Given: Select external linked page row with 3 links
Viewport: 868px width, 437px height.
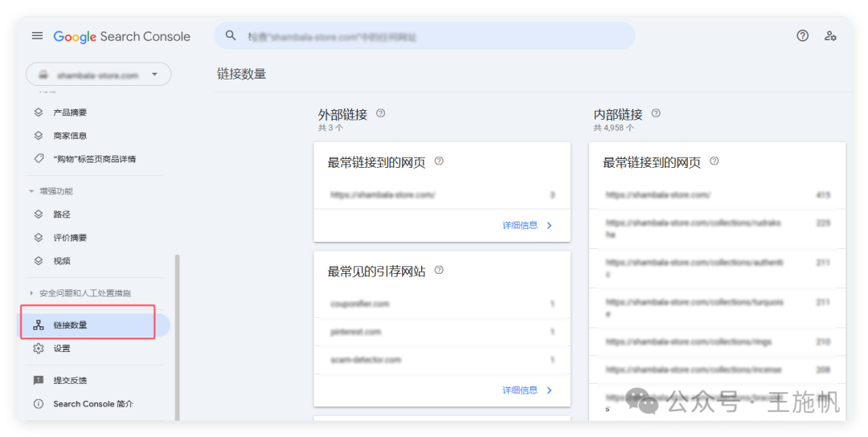Looking at the screenshot, I should (442, 194).
